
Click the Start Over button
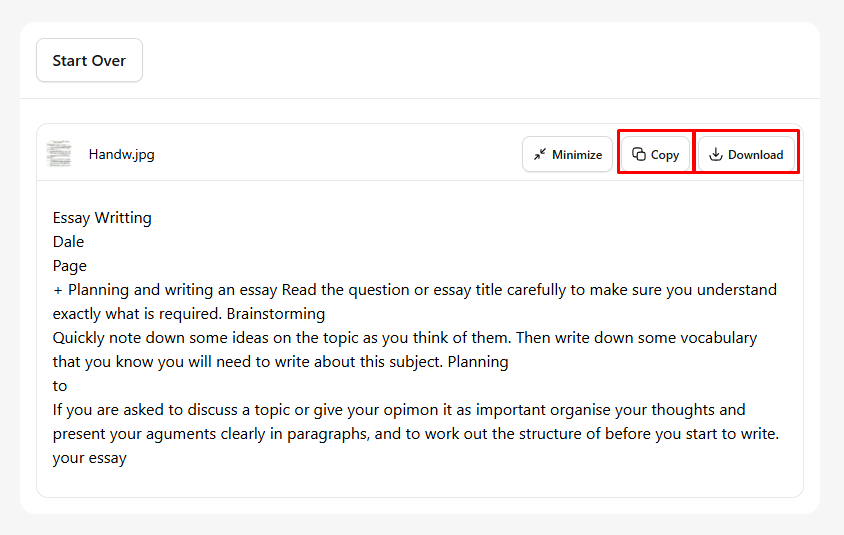89,60
